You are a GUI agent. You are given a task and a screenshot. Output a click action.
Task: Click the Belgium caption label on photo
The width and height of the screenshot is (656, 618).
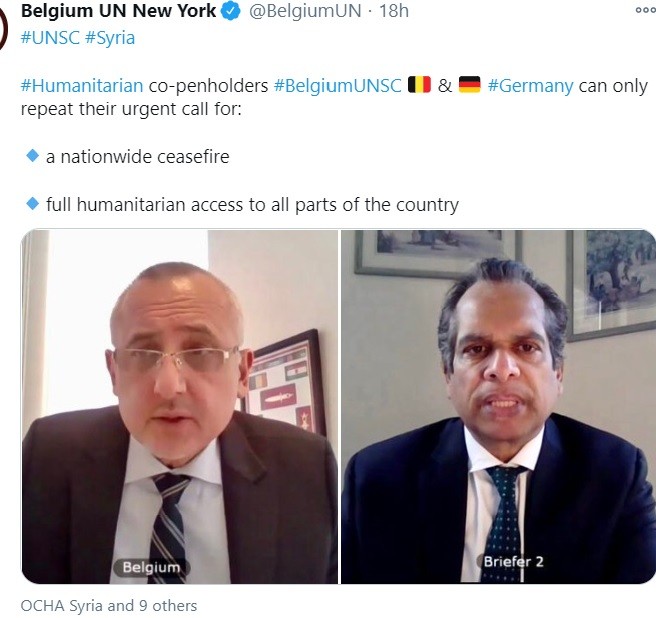pos(151,567)
